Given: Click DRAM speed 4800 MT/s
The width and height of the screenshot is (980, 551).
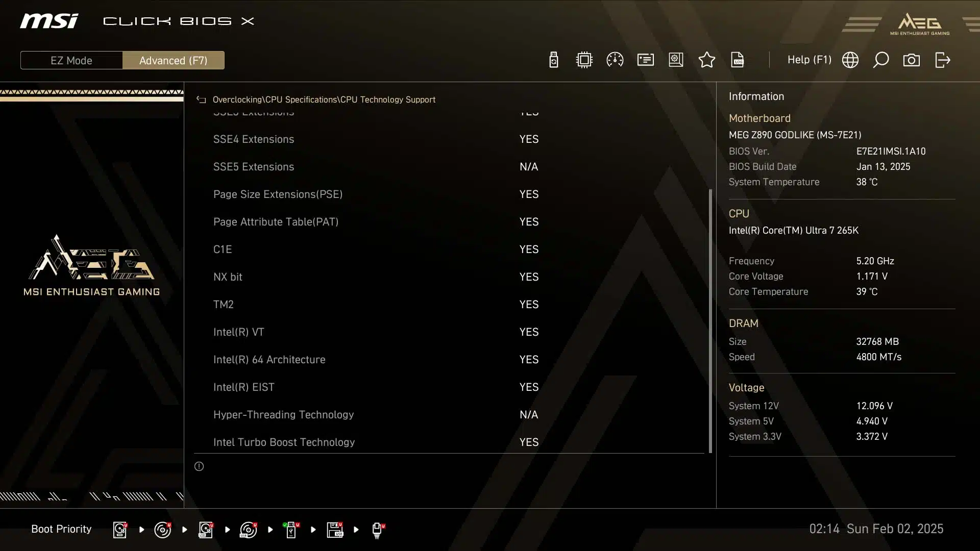Looking at the screenshot, I should point(878,357).
